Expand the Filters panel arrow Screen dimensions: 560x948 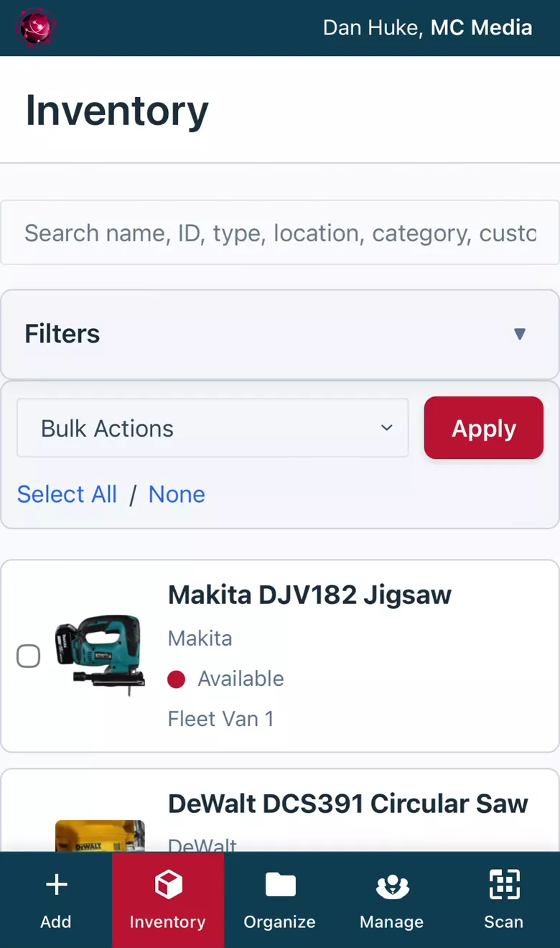(520, 334)
